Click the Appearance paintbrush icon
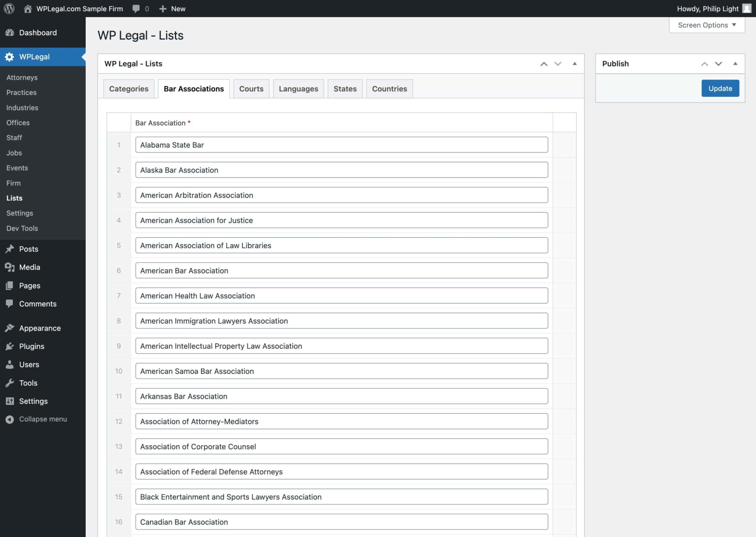Screen dimensions: 756x537 [x=10, y=328]
